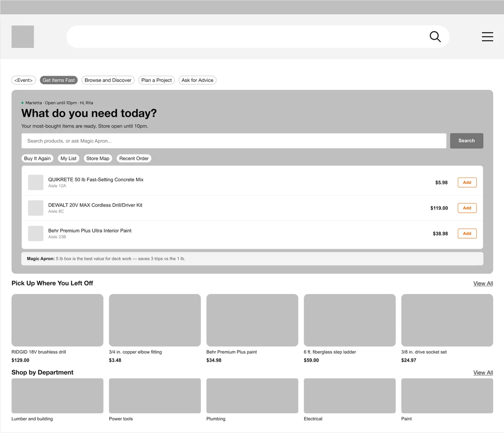Click Behr Premium Plus Ultra thumbnail
Screen dimensions: 504x433
[x=36, y=234]
